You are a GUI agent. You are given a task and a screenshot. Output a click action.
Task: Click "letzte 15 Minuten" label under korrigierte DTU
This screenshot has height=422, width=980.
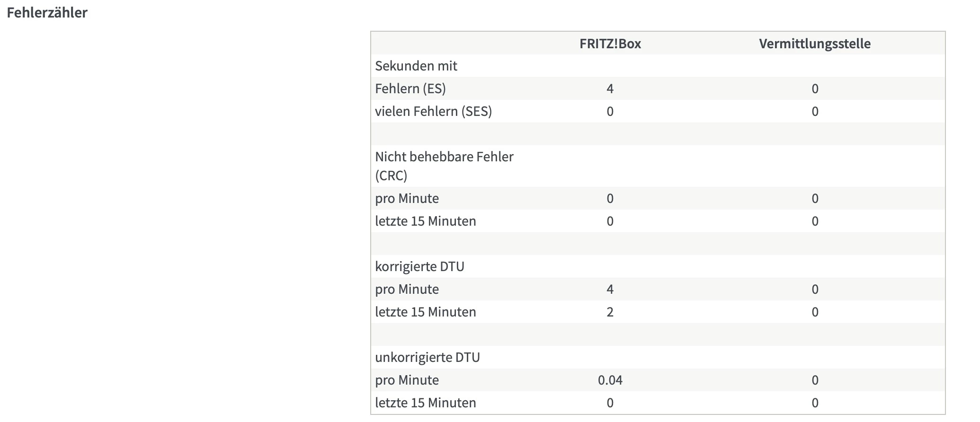425,312
